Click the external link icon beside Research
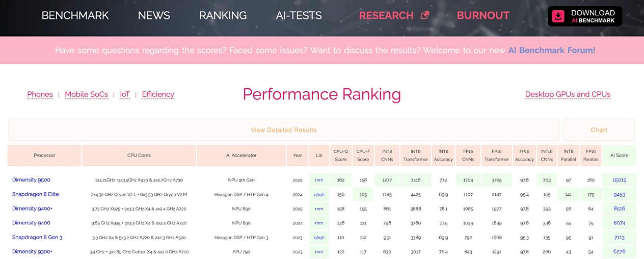Viewport: 644px width, 259px height. coord(425,15)
